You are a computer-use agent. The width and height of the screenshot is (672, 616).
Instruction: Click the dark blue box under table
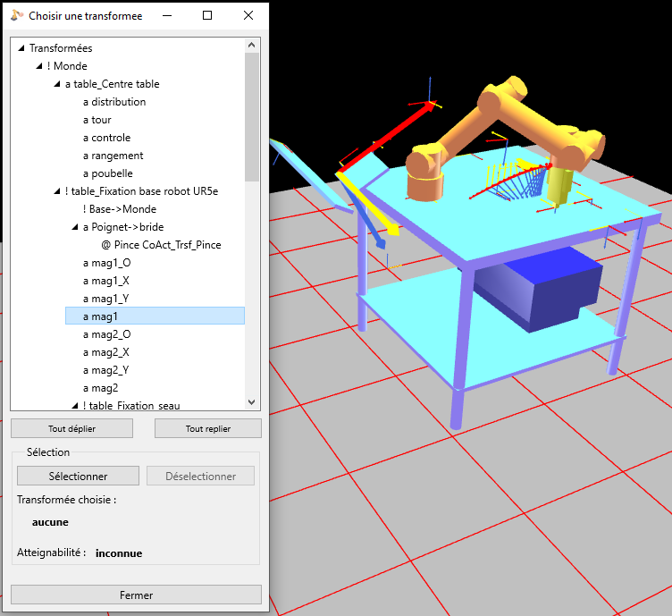pyautogui.click(x=536, y=286)
